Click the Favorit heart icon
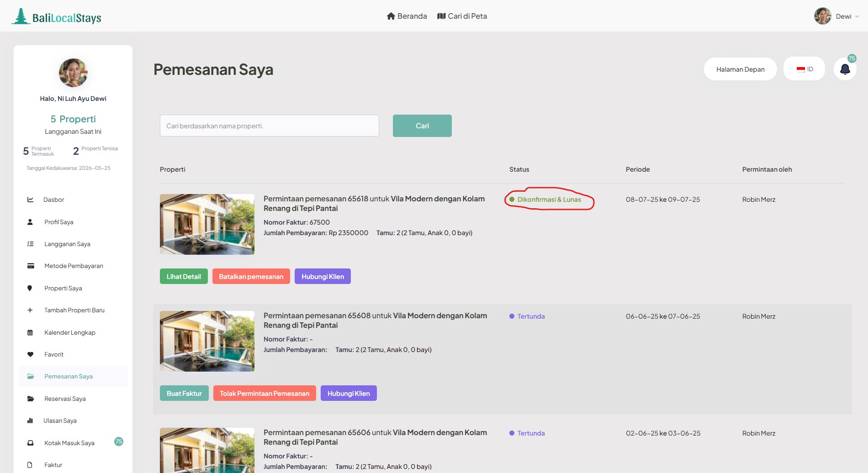Screen dimensions: 868x473 click(x=30, y=354)
